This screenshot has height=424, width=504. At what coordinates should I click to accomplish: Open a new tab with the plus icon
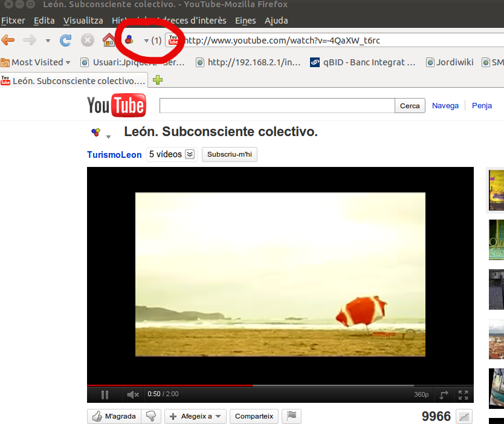click(x=158, y=80)
